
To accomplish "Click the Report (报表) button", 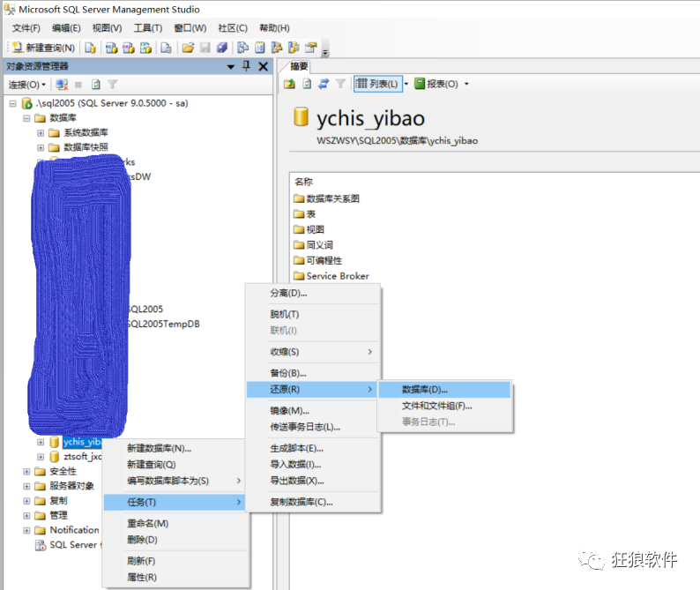I will pyautogui.click(x=436, y=84).
